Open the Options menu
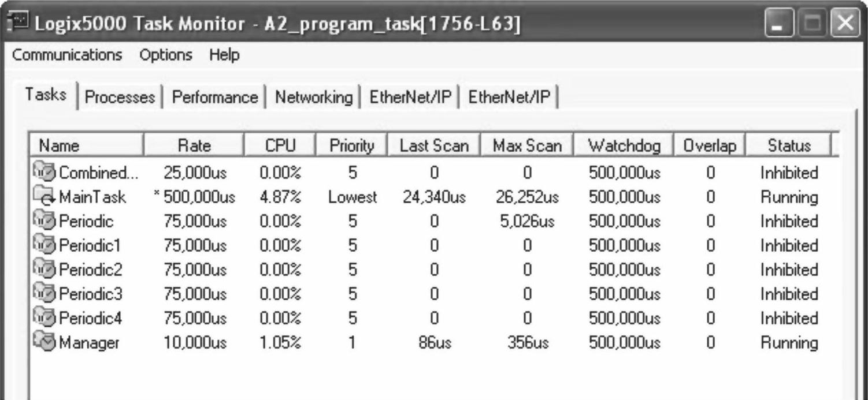Screen dimensions: 868x400 (166, 55)
